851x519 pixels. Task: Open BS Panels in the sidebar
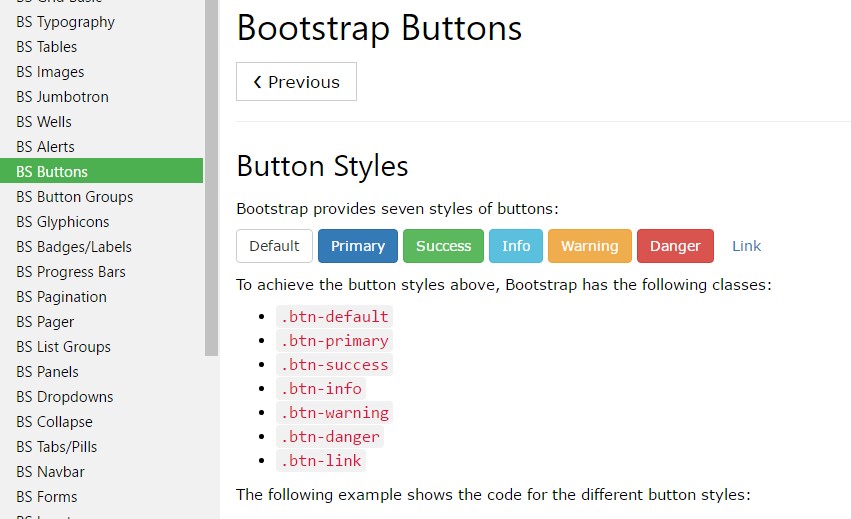pyautogui.click(x=101, y=371)
